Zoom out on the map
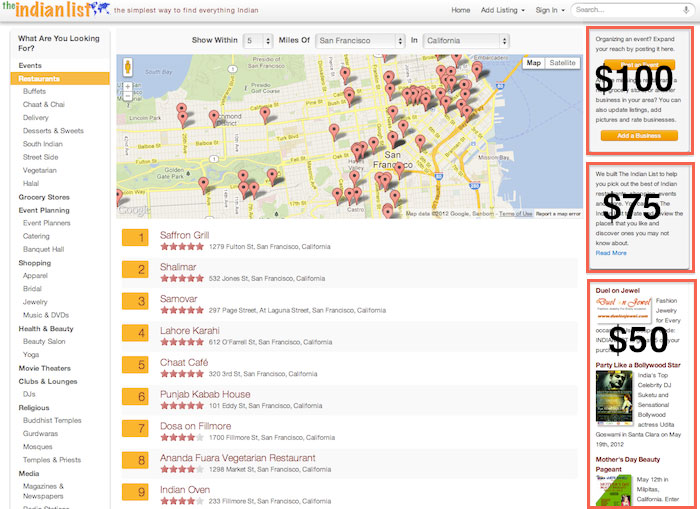Viewport: 700px width, 509px height. pyautogui.click(x=128, y=96)
